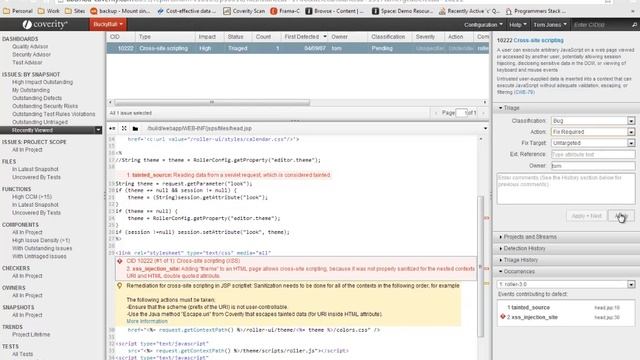Sort by Type column header
The height and width of the screenshot is (360, 640).
145,37
